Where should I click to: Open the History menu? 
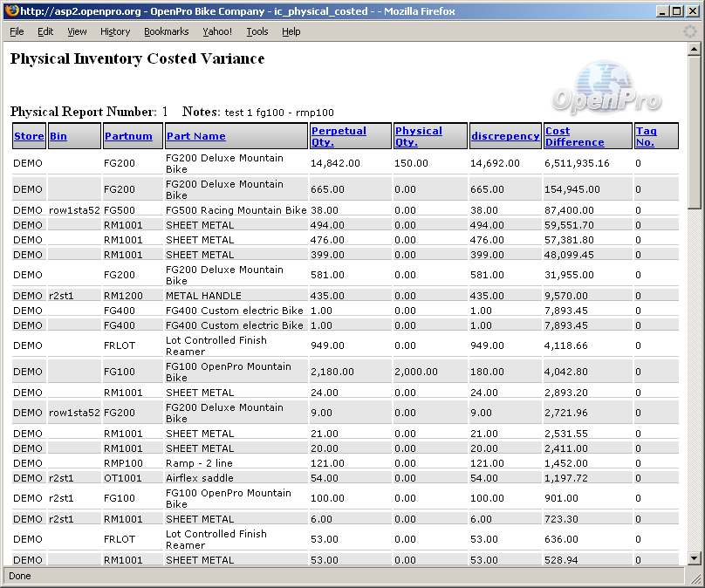click(115, 31)
